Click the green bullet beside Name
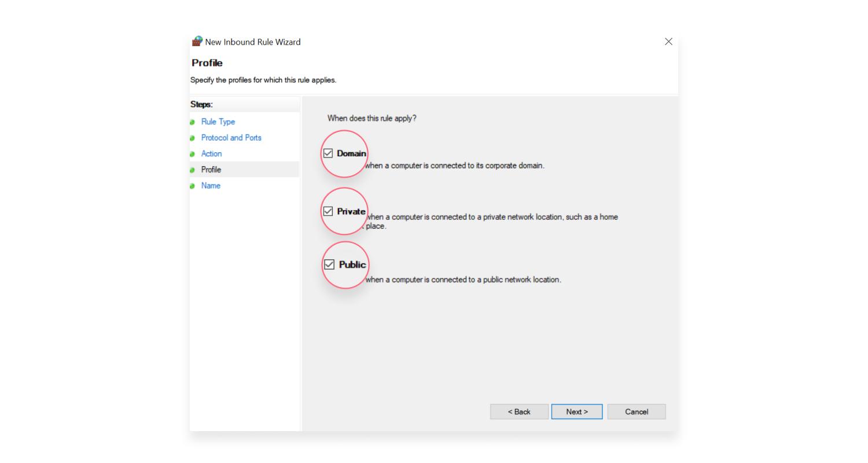 coord(192,186)
